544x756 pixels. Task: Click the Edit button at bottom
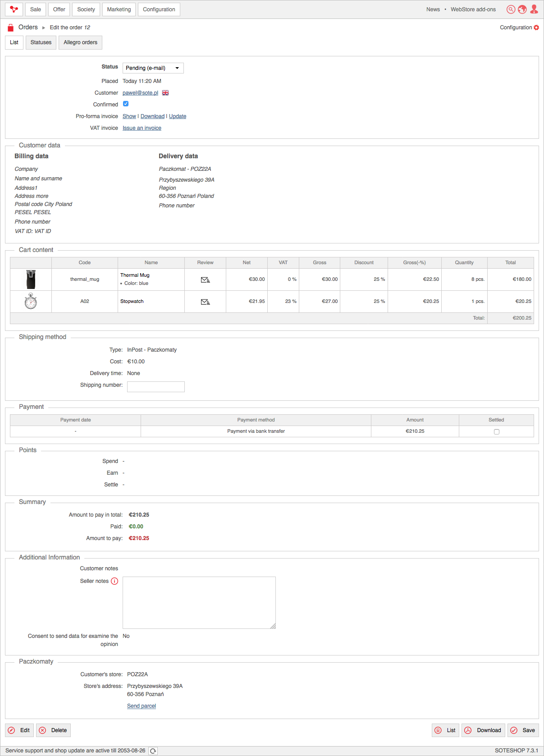pos(19,730)
